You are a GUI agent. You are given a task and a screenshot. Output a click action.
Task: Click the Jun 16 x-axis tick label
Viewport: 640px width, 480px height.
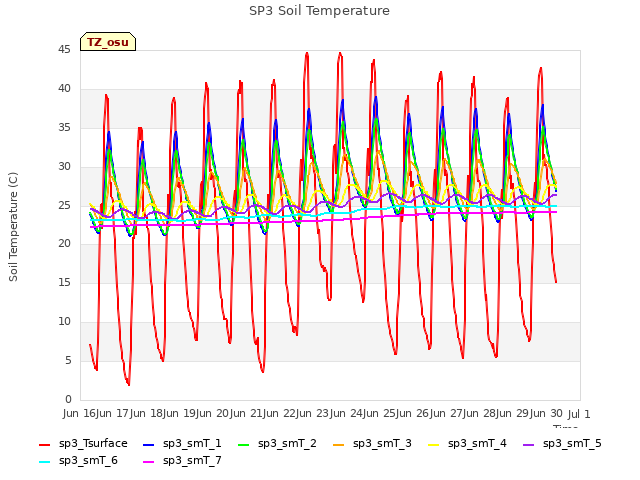80,413
